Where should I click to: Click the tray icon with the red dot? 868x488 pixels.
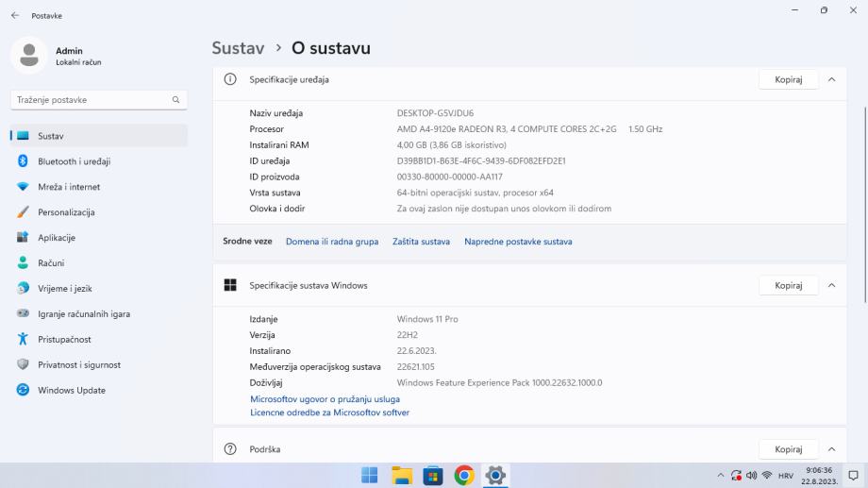coord(736,476)
